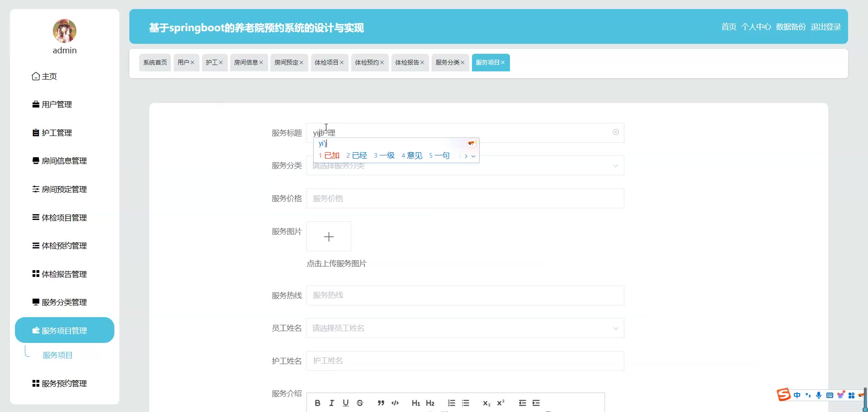This screenshot has width=868, height=412.
Task: Close the 护工 tab
Action: pos(221,62)
